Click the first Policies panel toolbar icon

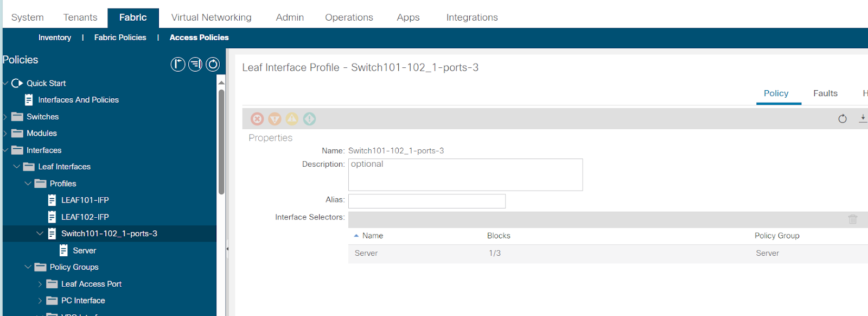pyautogui.click(x=178, y=65)
